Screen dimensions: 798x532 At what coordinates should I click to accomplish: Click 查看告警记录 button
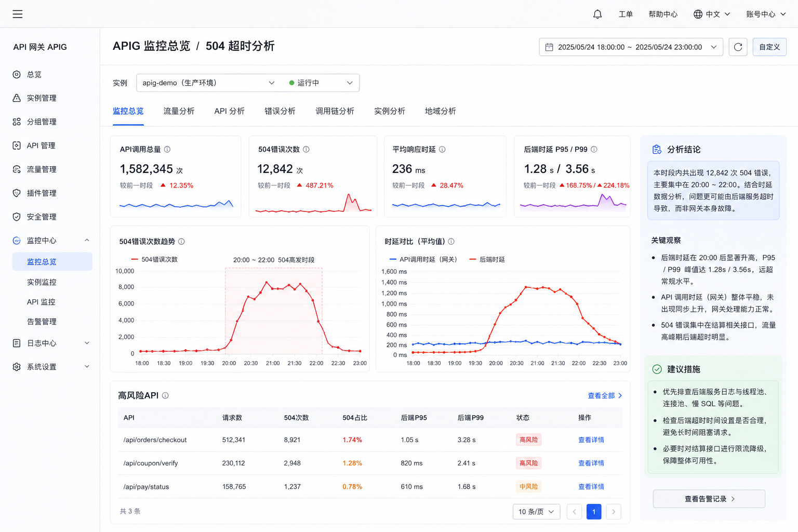tap(709, 499)
